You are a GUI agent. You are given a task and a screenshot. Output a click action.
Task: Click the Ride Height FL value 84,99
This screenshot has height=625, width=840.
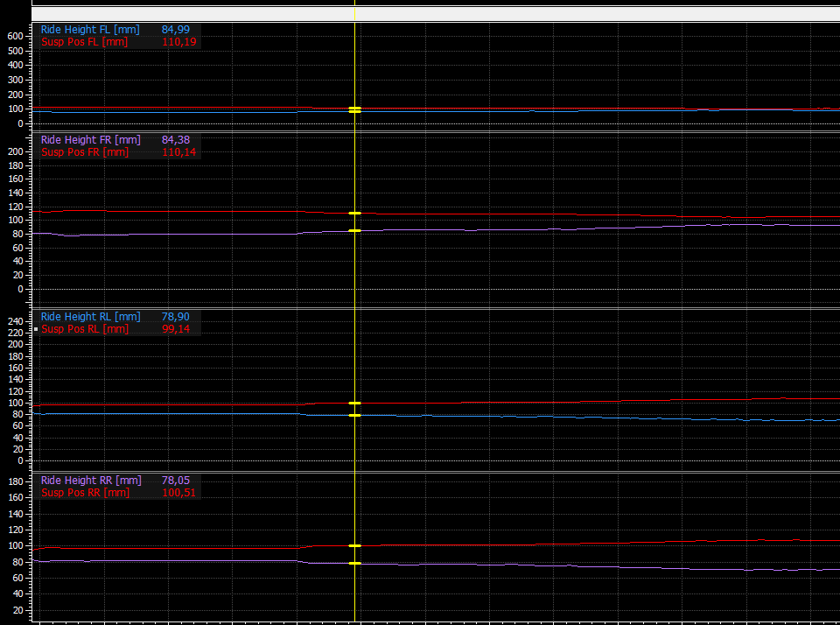pos(176,30)
